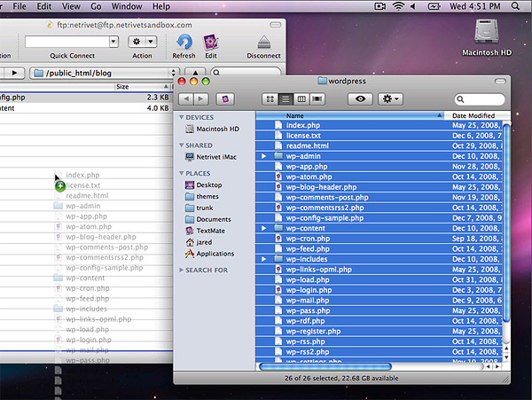
Task: Go up one folder in FTP window
Action: point(195,72)
